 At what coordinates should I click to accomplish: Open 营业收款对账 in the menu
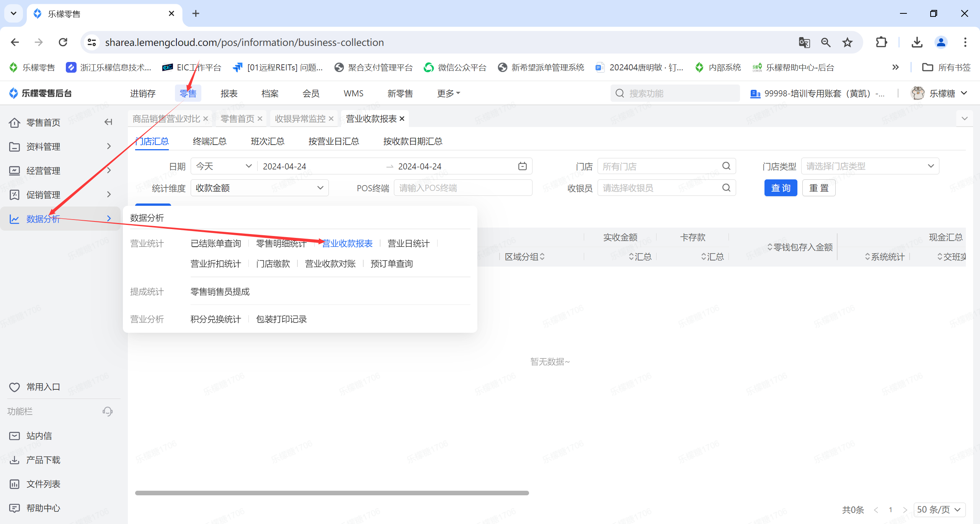point(330,264)
